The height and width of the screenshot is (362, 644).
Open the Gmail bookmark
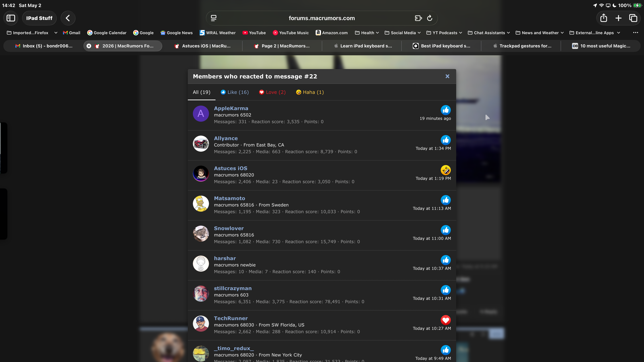(71, 33)
